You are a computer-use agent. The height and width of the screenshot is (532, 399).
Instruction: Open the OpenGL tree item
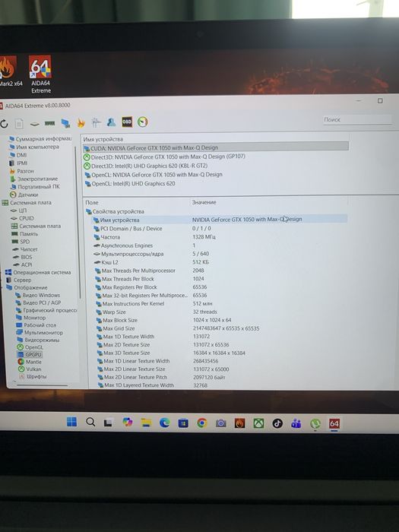coord(30,347)
